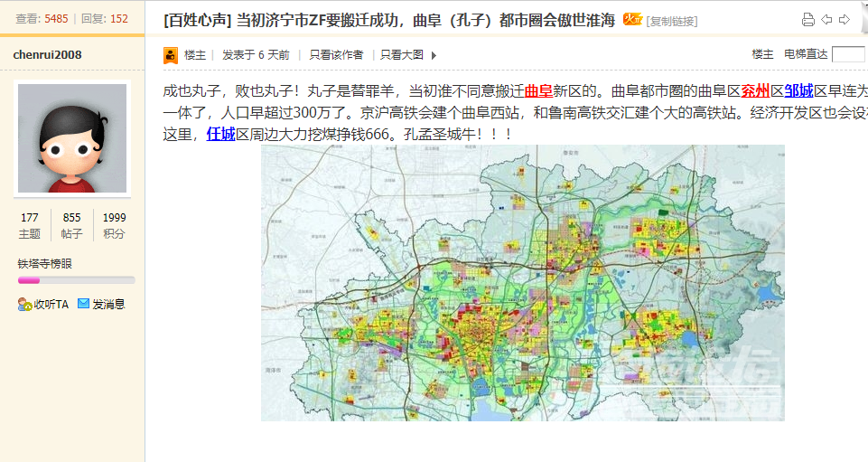Click the 电梯直达 label
Screen dimensions: 868x462
tap(806, 54)
